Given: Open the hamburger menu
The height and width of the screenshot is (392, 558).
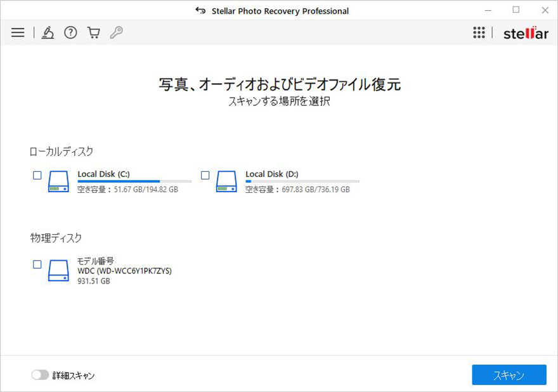Looking at the screenshot, I should click(x=17, y=32).
